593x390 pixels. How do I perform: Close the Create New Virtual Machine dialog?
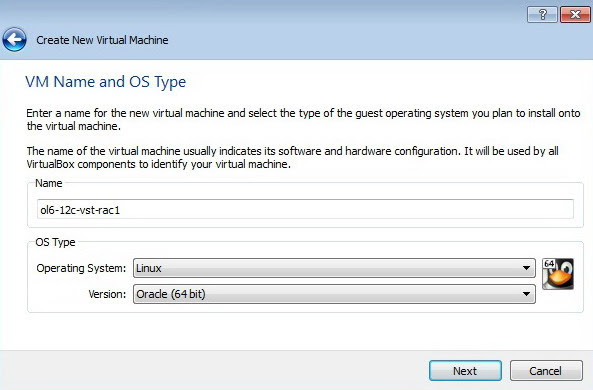pos(575,15)
